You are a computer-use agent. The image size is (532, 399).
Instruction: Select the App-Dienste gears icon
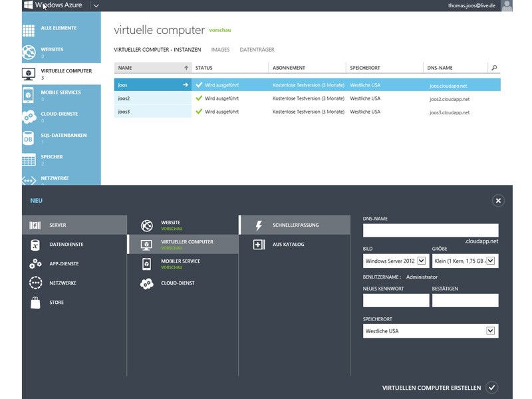point(35,263)
